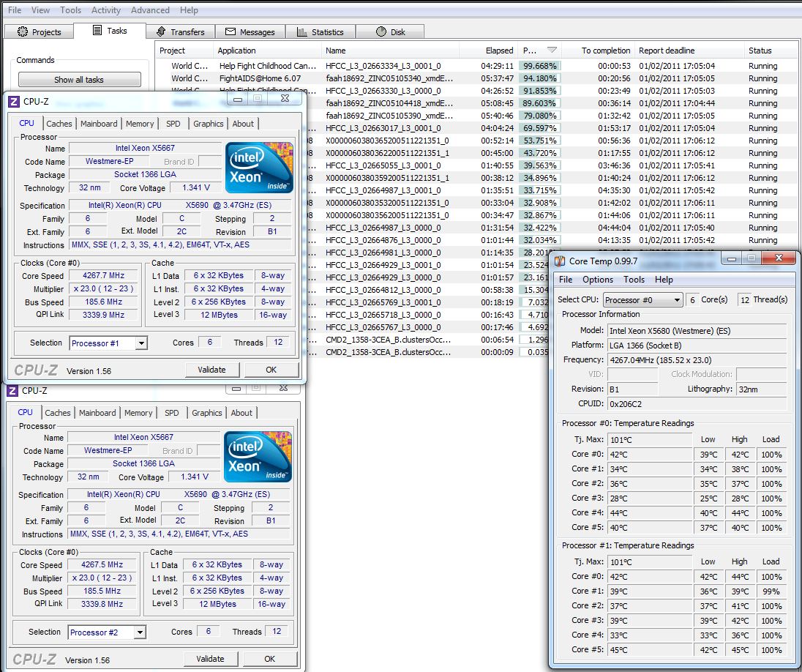Viewport: 802px width, 672px height.
Task: Switch to About tab in bottom CPU-Z
Action: 241,413
